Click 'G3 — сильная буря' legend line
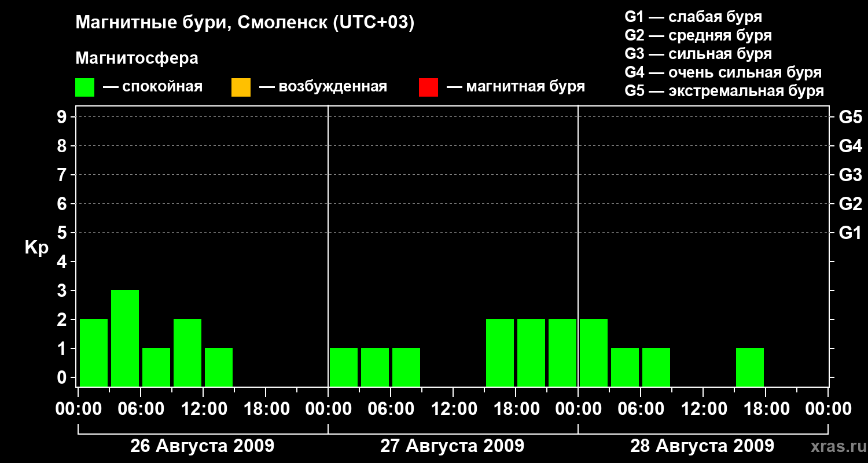The image size is (868, 463). coord(698,54)
